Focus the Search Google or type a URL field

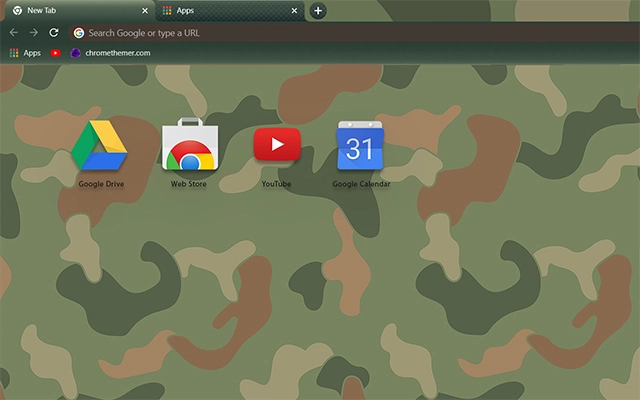[x=354, y=33]
